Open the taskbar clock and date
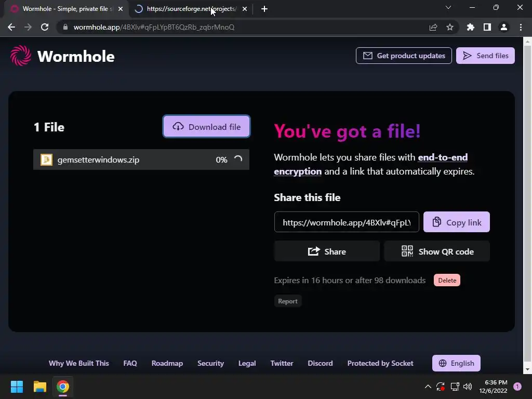This screenshot has width=532, height=399. pyautogui.click(x=493, y=387)
